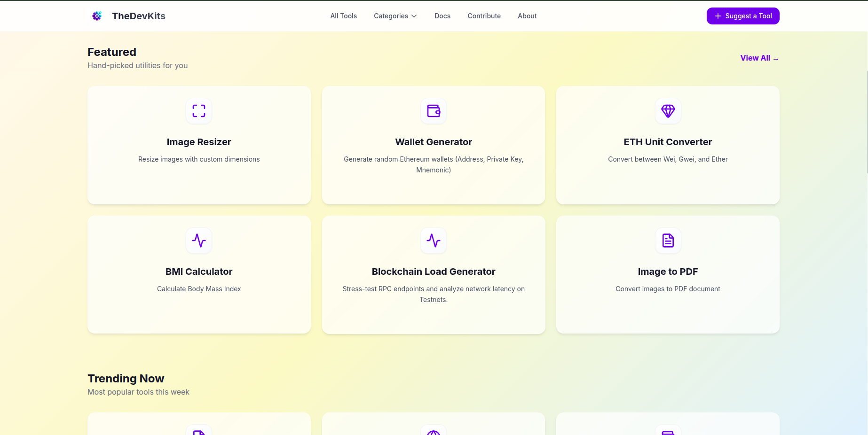Click the wallet icon in the first Trending card
This screenshot has width=868, height=435.
click(x=198, y=431)
